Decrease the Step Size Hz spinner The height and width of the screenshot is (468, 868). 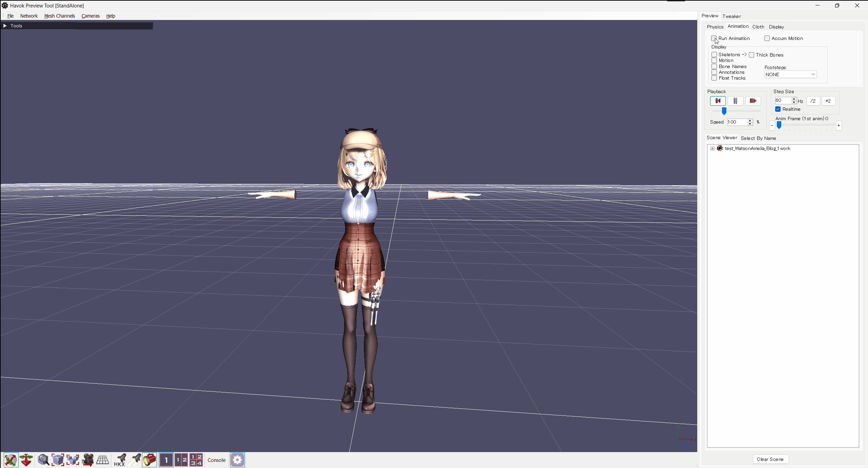point(794,102)
